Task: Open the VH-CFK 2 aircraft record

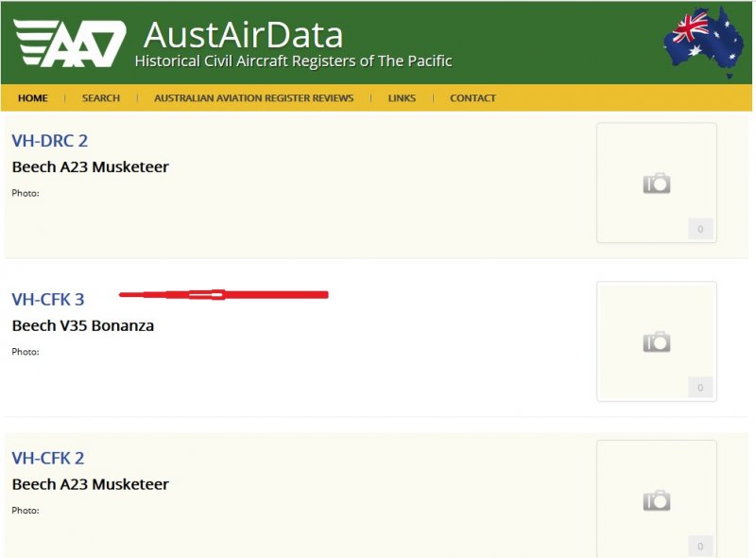Action: (48, 458)
